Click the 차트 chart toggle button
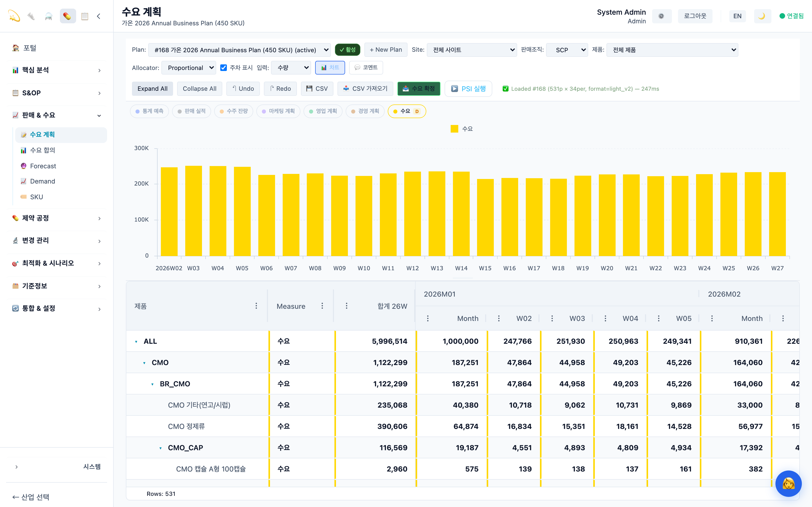Viewport: 812px width, 507px height. coord(330,68)
